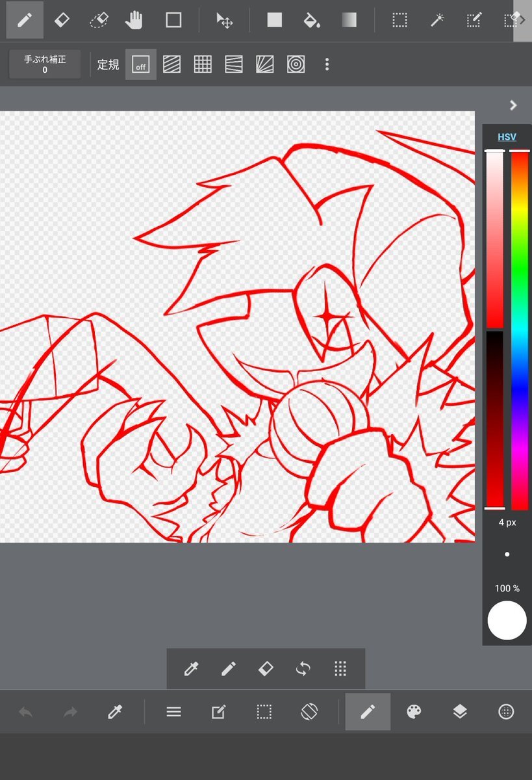The height and width of the screenshot is (780, 532).
Task: Open the brush panel tab
Action: (368, 712)
